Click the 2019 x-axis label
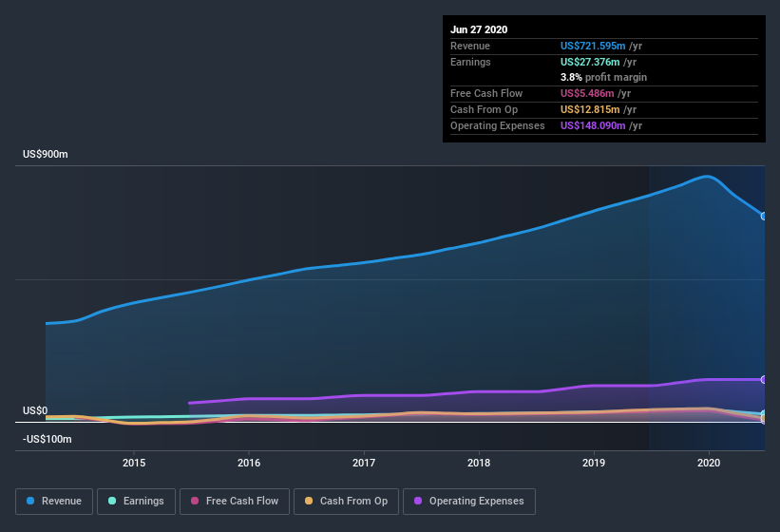Image resolution: width=780 pixels, height=532 pixels. click(594, 463)
